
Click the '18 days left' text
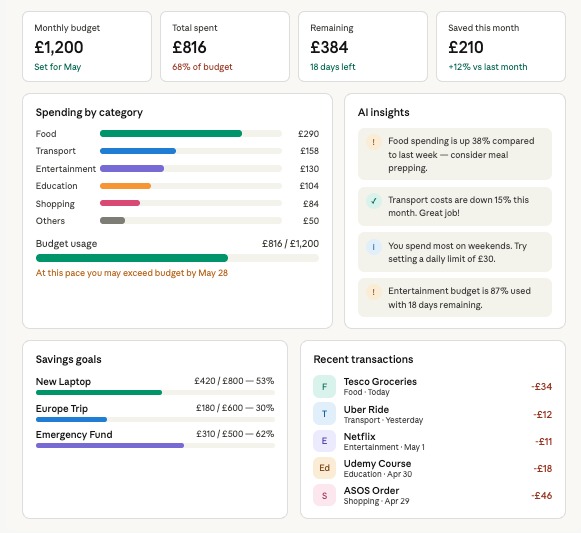333,67
